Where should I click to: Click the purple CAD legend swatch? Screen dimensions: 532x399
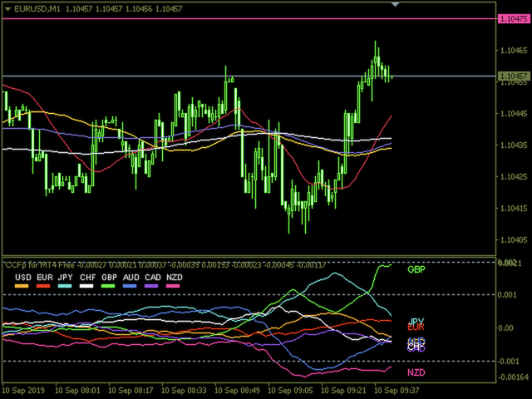[152, 287]
